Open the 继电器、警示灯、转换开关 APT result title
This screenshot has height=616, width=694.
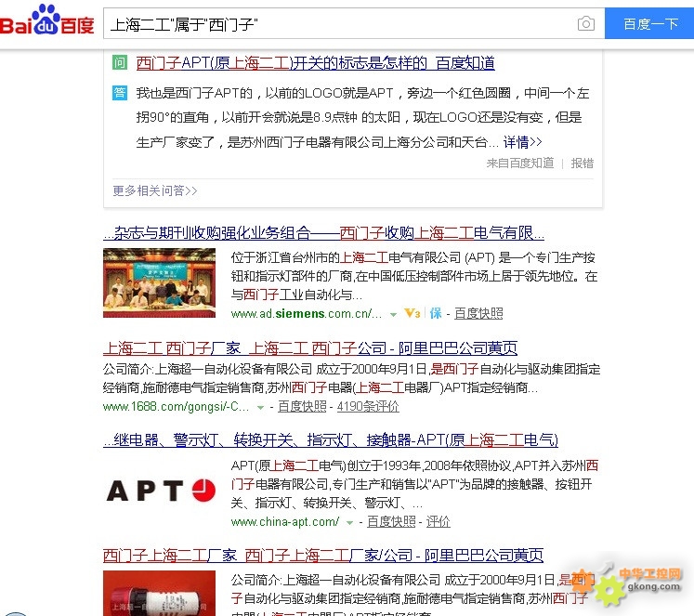point(331,439)
